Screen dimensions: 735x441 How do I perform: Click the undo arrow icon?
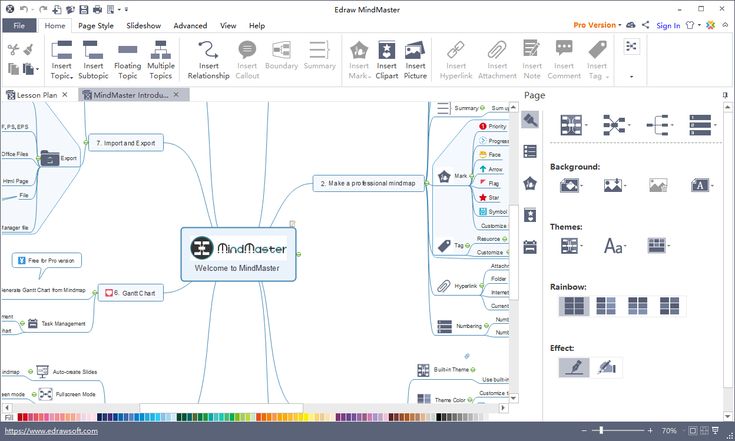(24, 9)
